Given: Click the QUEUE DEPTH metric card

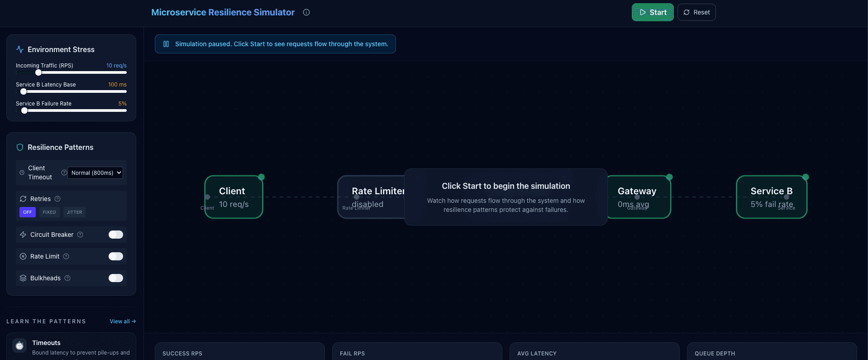Looking at the screenshot, I should (x=772, y=352).
